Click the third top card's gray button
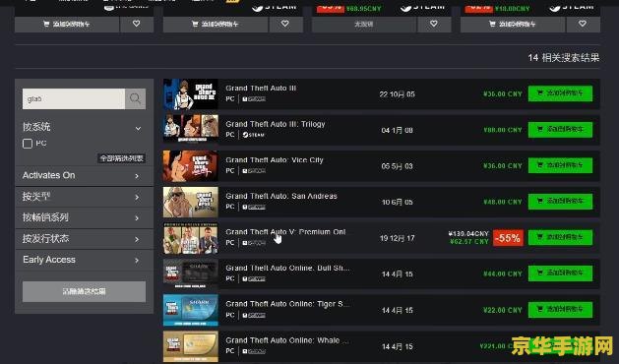 pos(364,24)
